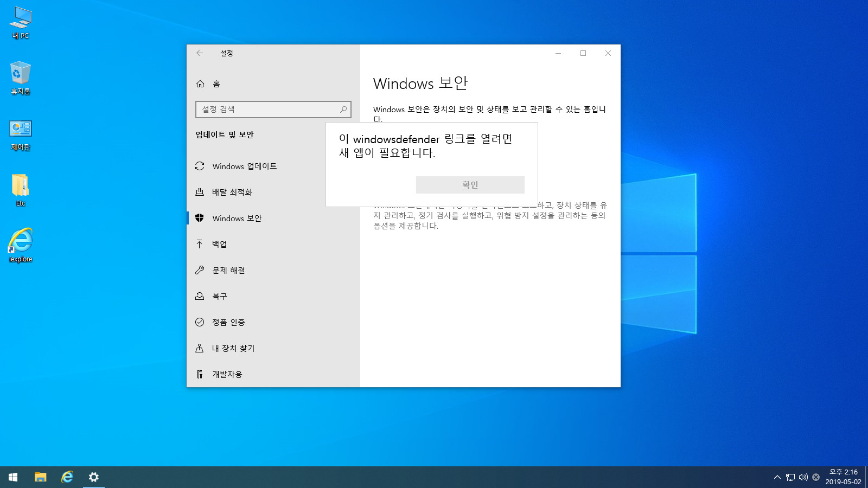Screen dimensions: 868x488
Task: Click the 정품 인증 checkmark icon
Action: click(200, 322)
